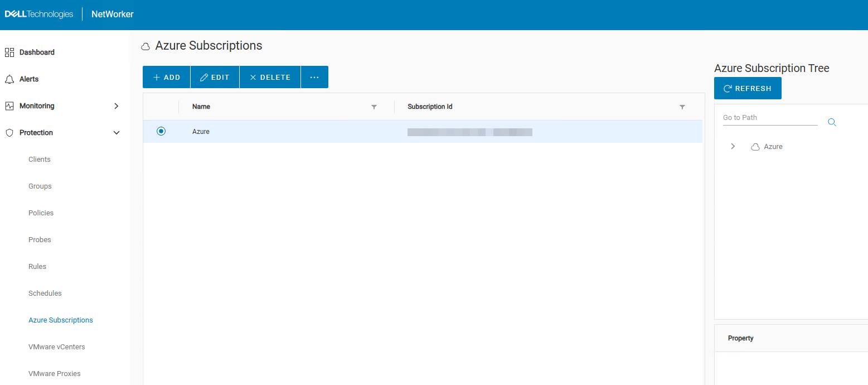
Task: Go to Schedules
Action: click(x=45, y=293)
